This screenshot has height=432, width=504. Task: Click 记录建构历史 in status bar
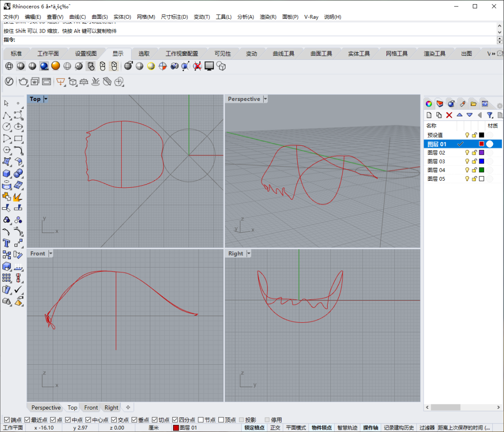(x=399, y=427)
